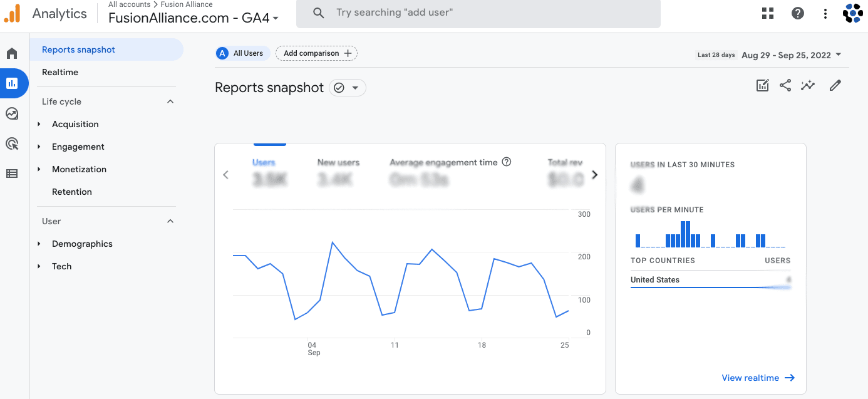
Task: Follow the View realtime link
Action: click(x=758, y=378)
